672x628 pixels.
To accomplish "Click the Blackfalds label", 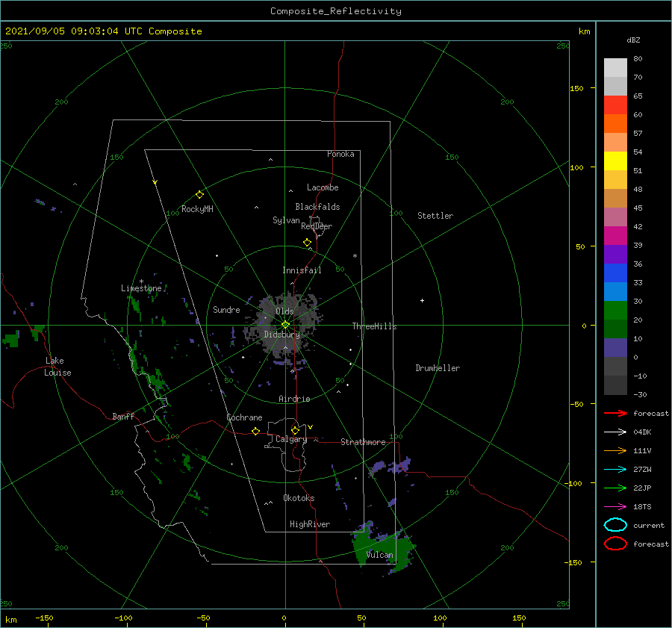I will (x=317, y=207).
